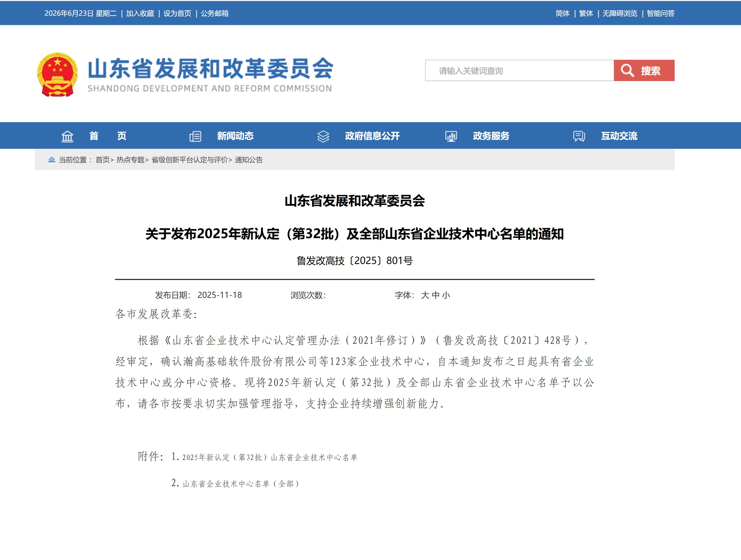Click the 附件 label
The image size is (741, 560).
(x=150, y=457)
